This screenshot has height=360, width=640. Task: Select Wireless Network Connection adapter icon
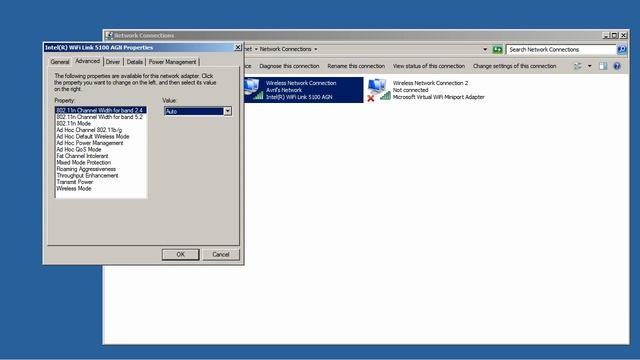pyautogui.click(x=253, y=89)
